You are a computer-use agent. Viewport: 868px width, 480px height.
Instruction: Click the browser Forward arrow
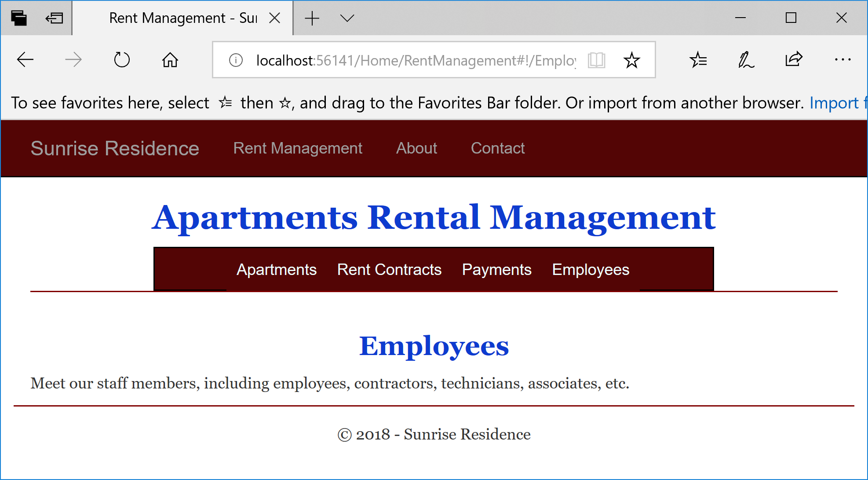pyautogui.click(x=73, y=59)
